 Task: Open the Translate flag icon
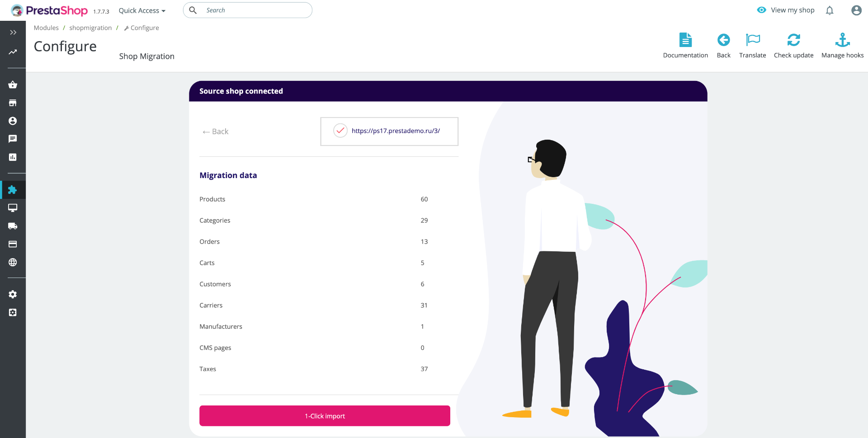point(753,40)
